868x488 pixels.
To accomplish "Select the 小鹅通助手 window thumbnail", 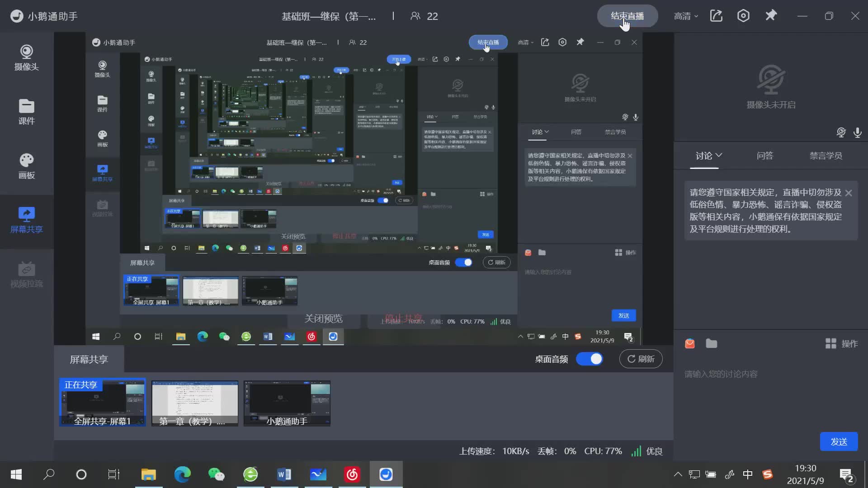I will (287, 403).
